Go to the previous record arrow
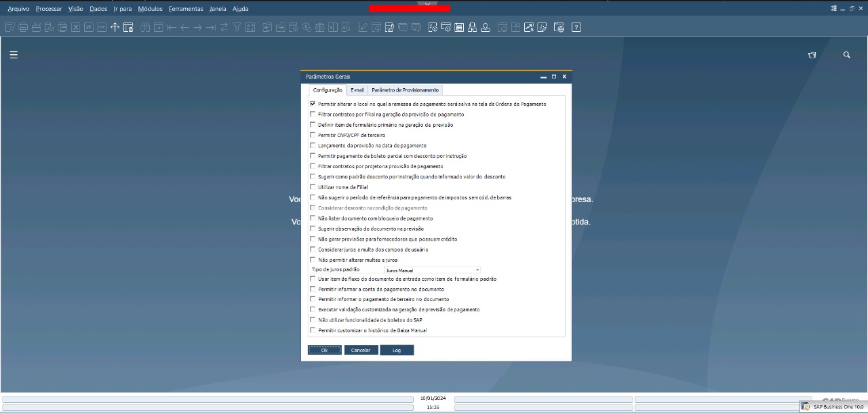This screenshot has height=413, width=868. (x=184, y=27)
